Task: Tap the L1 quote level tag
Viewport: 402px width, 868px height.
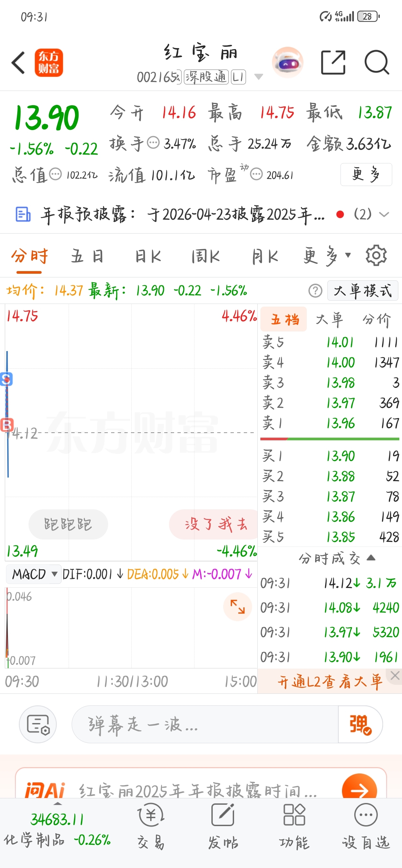Action: click(x=238, y=77)
